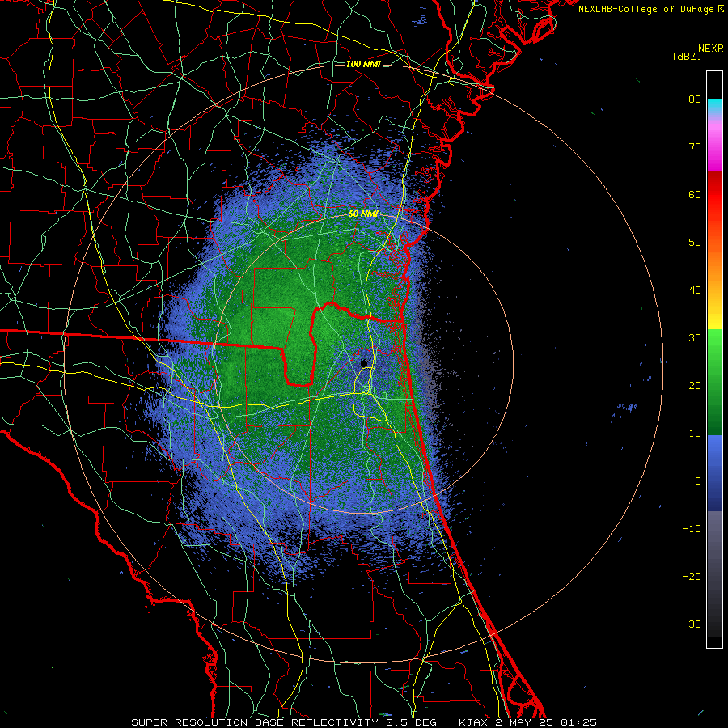Click the 0 value on the dBZ scale

point(698,481)
